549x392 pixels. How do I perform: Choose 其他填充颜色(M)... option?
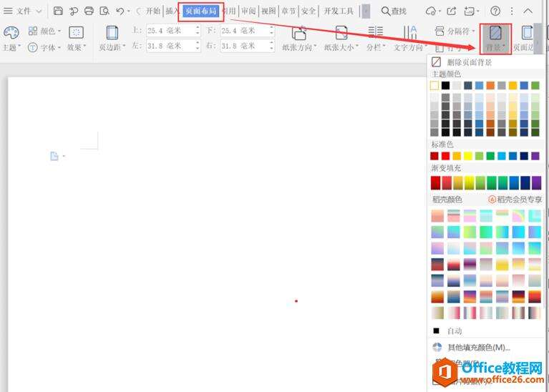coord(478,348)
